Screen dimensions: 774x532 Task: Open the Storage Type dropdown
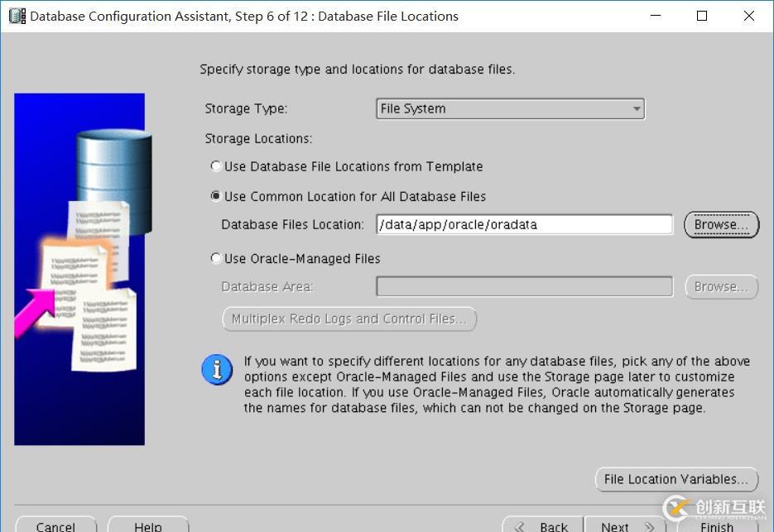510,108
